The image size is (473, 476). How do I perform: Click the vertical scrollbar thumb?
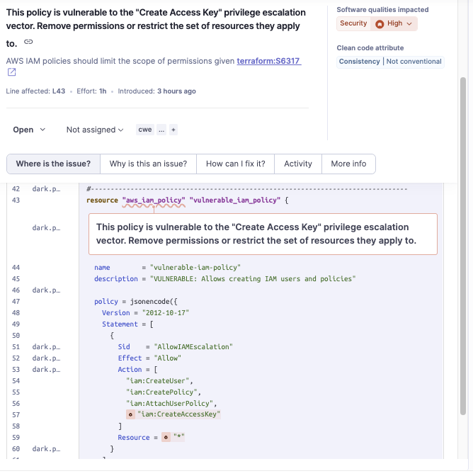point(462,246)
